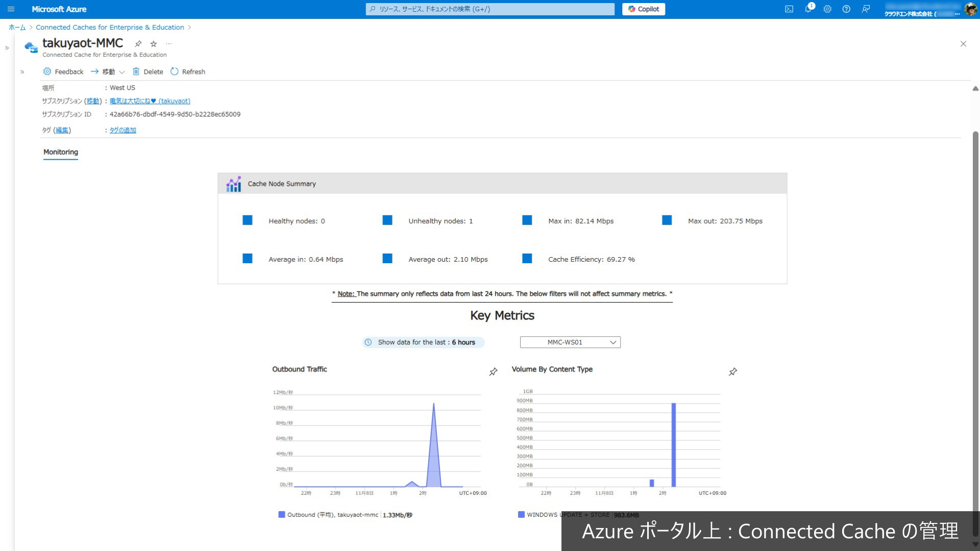The width and height of the screenshot is (980, 551).
Task: Change Show data for the last 6 hours
Action: 423,342
